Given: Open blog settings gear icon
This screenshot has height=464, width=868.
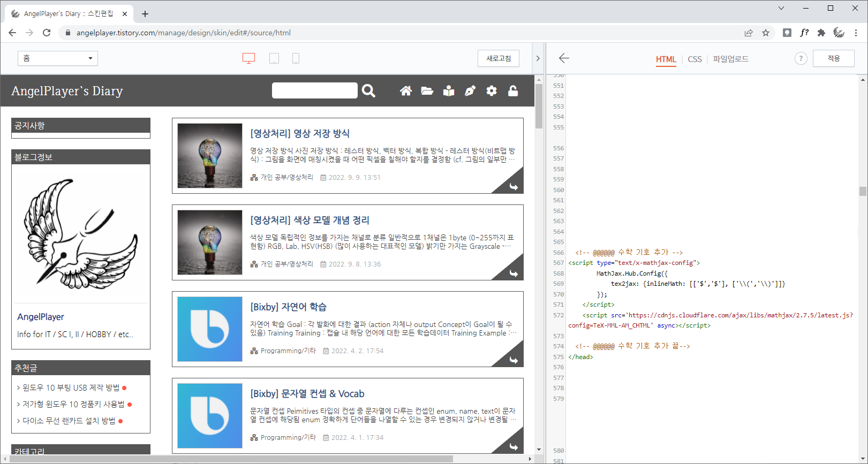Looking at the screenshot, I should (492, 91).
